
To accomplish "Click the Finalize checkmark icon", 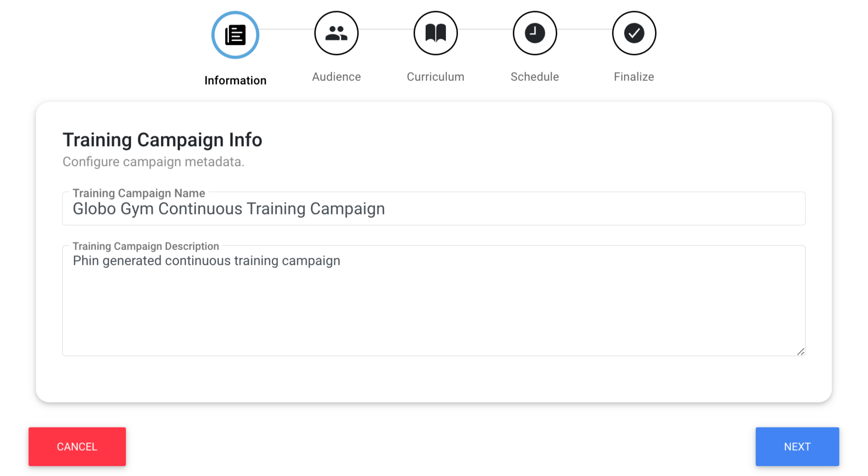I will click(x=633, y=33).
